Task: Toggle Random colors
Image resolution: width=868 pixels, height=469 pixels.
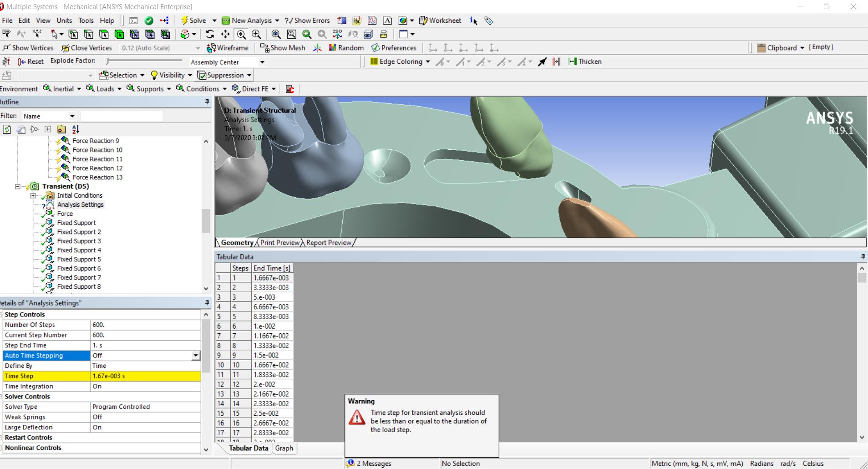Action: click(x=346, y=48)
